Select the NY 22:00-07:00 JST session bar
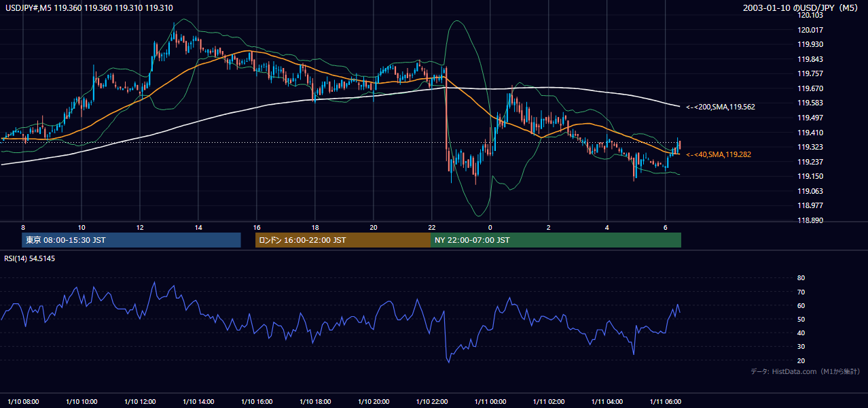 (x=556, y=240)
